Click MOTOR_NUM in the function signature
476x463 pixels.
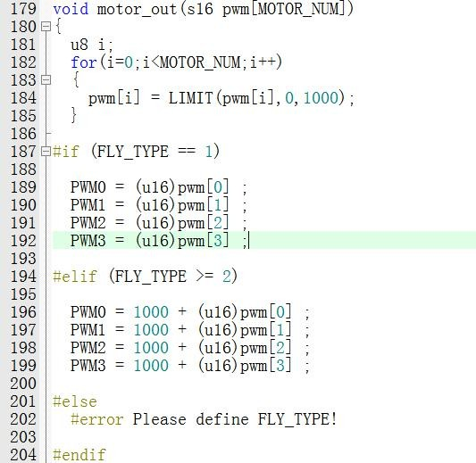(x=298, y=9)
